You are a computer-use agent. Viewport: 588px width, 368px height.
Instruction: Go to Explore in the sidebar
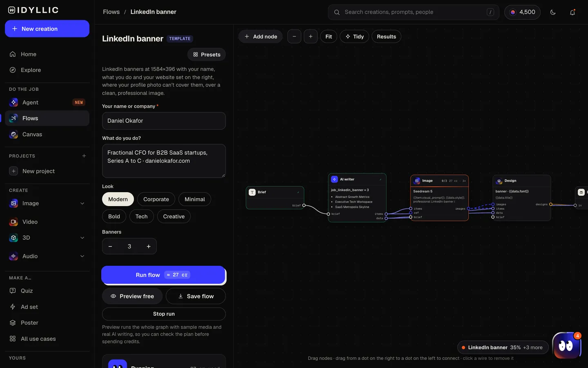click(x=47, y=70)
